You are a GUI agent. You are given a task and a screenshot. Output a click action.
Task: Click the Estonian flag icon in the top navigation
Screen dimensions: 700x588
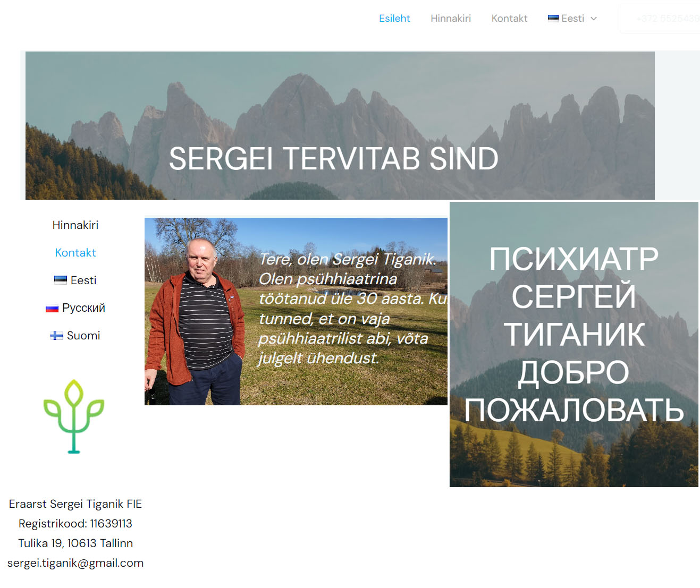553,18
